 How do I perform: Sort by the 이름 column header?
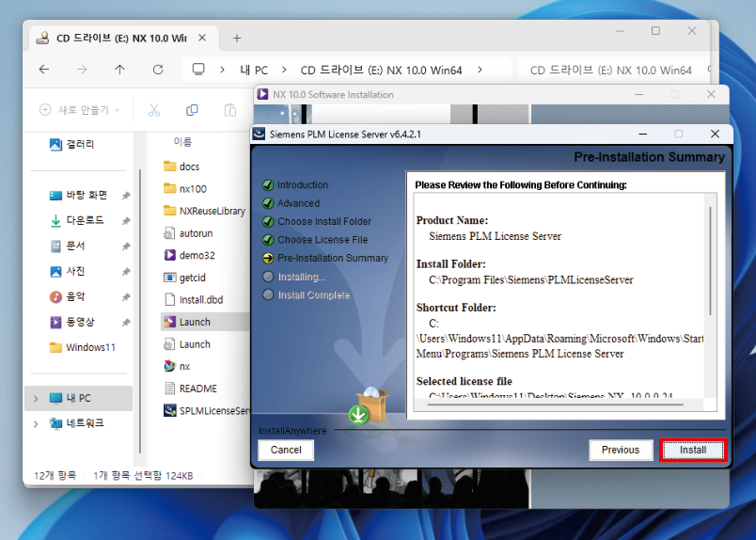(x=182, y=142)
